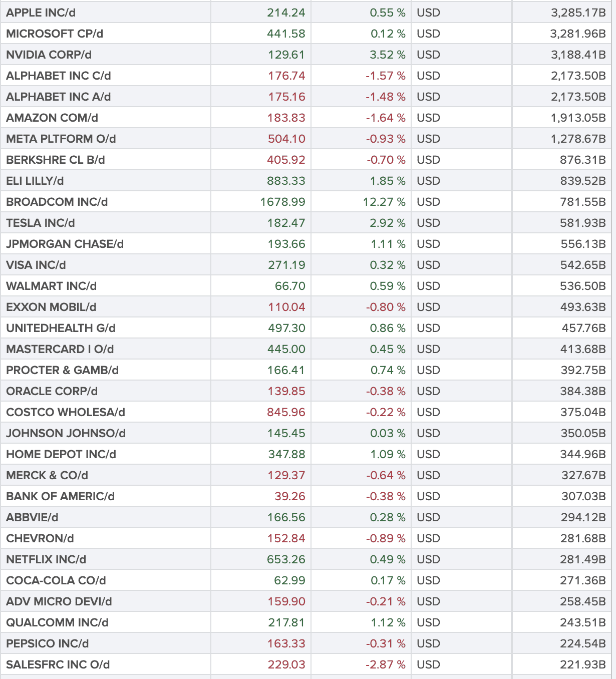Viewport: 616px width, 679px height.
Task: Click COSTCO WHOLESA/d stock name
Action: tap(66, 412)
